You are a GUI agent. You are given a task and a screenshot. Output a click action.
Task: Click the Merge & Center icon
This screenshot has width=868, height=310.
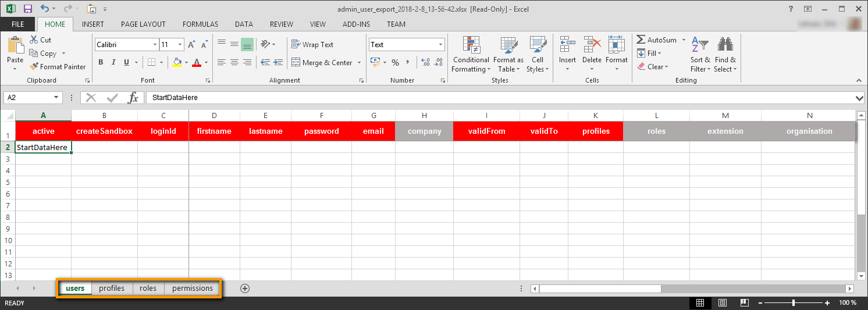296,63
